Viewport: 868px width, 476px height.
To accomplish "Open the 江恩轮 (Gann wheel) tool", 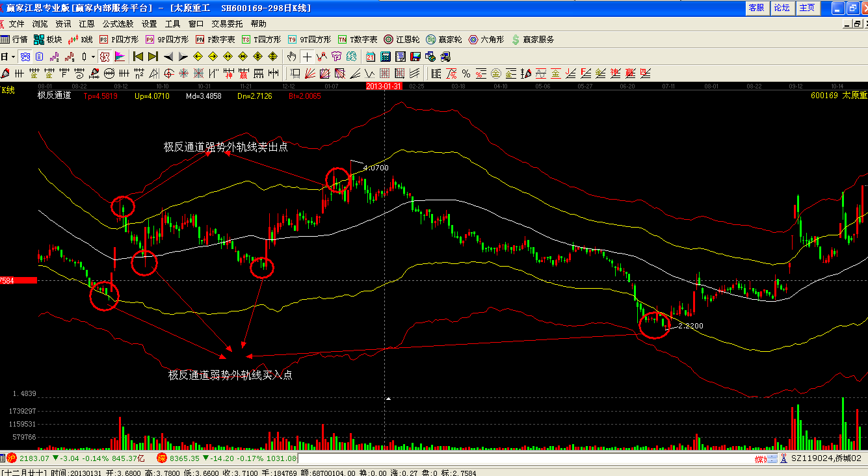I will (401, 40).
